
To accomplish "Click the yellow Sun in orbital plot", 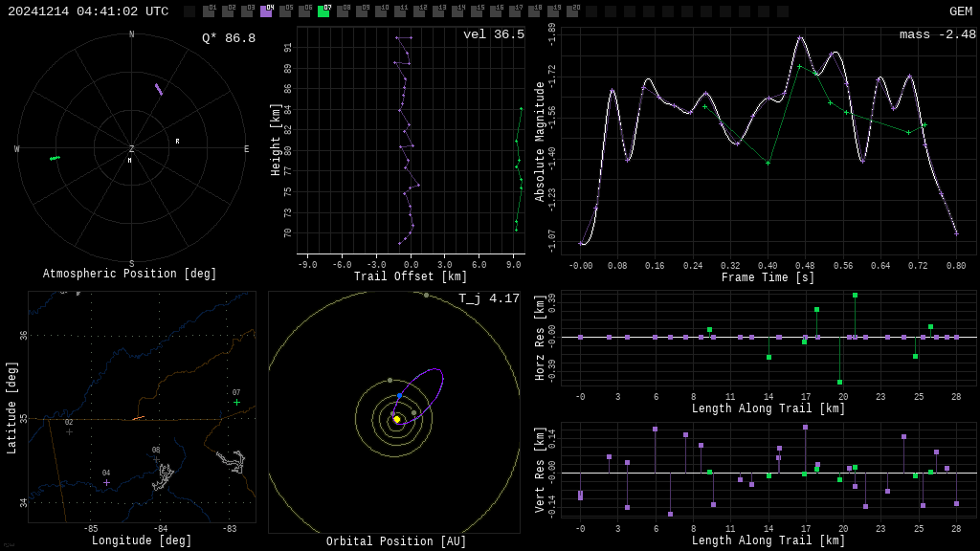I will click(x=396, y=419).
